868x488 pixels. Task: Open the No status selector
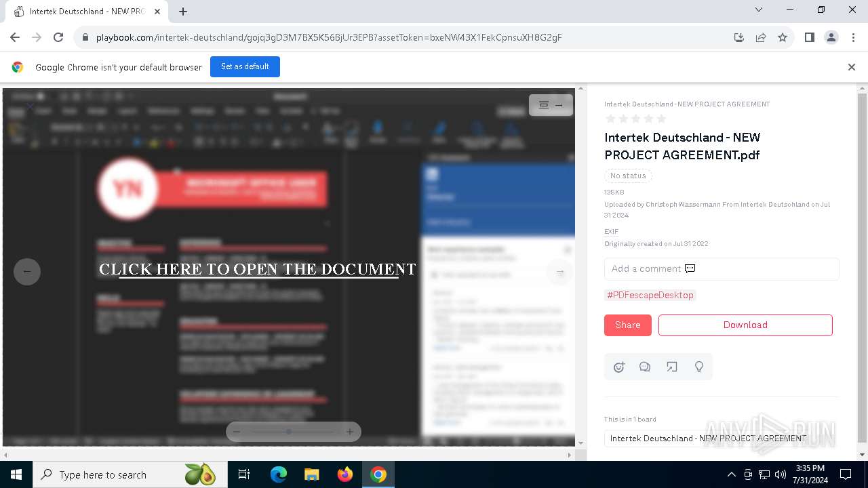(x=628, y=176)
